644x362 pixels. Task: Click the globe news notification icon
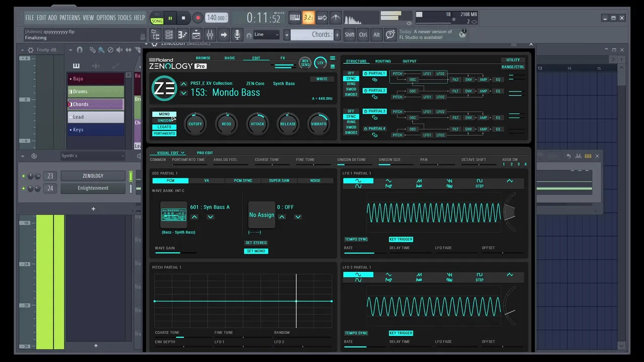[x=462, y=34]
